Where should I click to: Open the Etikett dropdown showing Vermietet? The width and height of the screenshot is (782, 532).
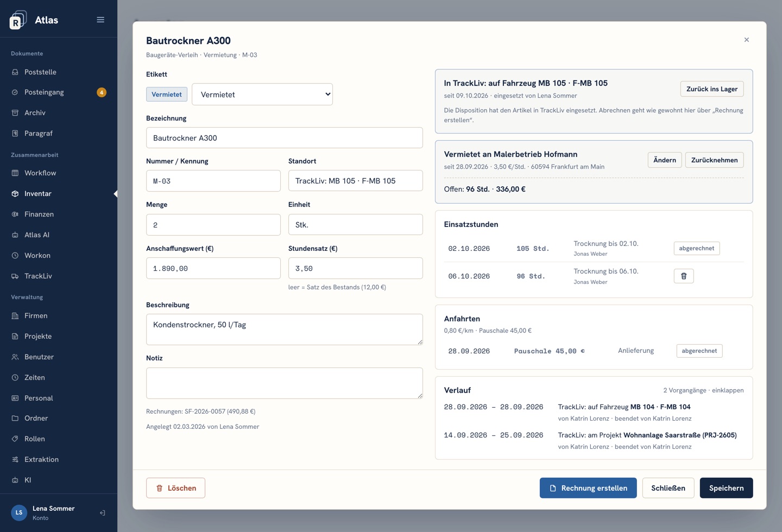[262, 94]
